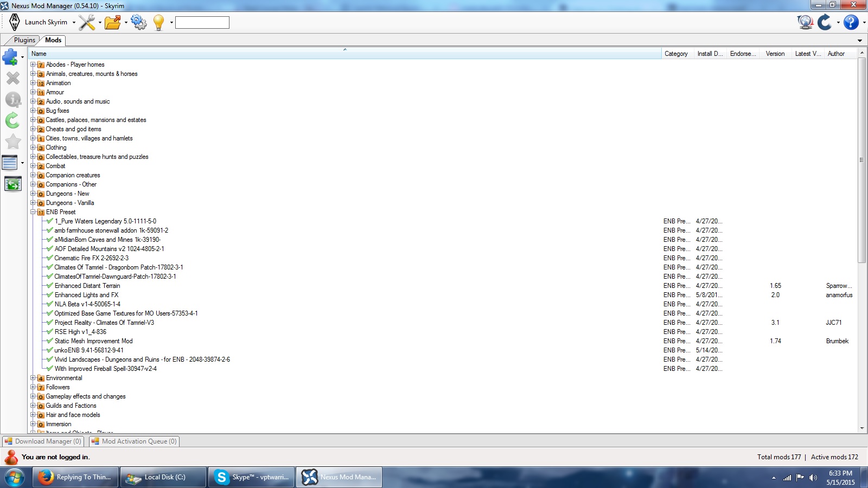
Task: Click the add mod puzzle-piece icon
Action: click(10, 56)
